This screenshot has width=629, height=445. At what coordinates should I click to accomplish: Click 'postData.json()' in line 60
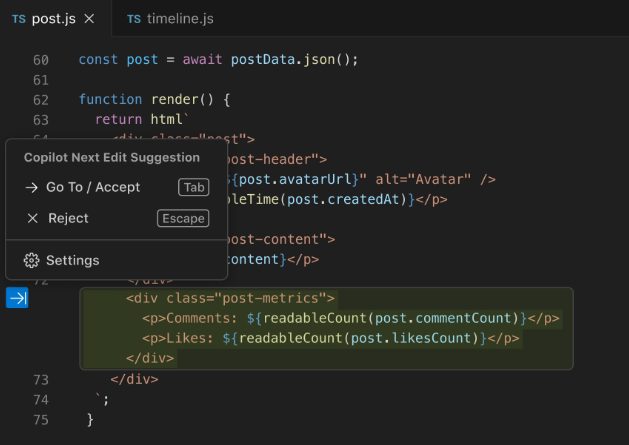coord(291,59)
